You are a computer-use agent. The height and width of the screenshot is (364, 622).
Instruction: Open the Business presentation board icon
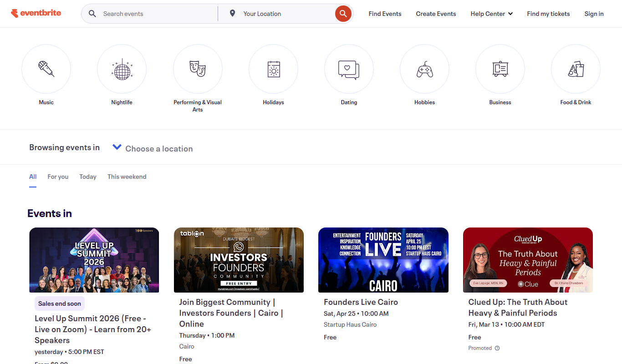500,69
